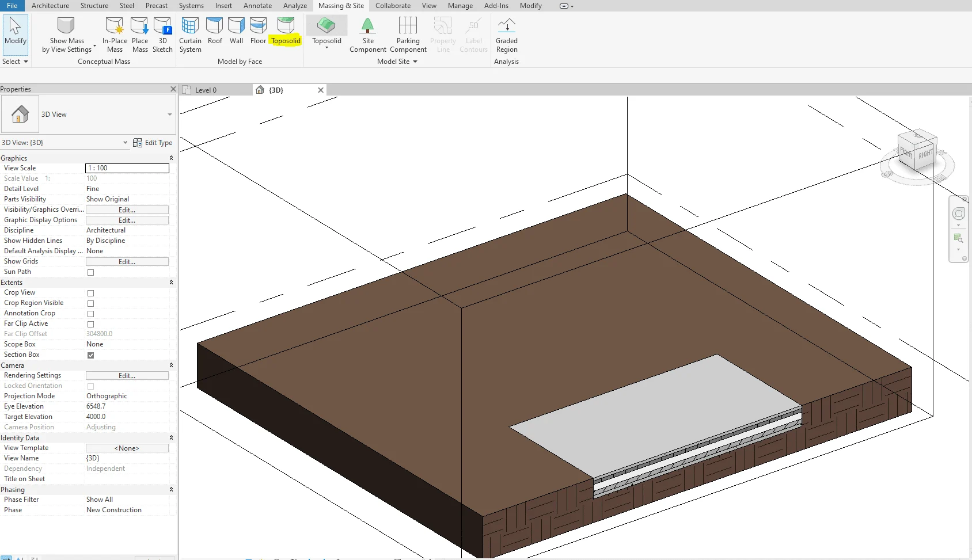This screenshot has height=560, width=972.
Task: Select the Roof by face tool
Action: [x=215, y=30]
